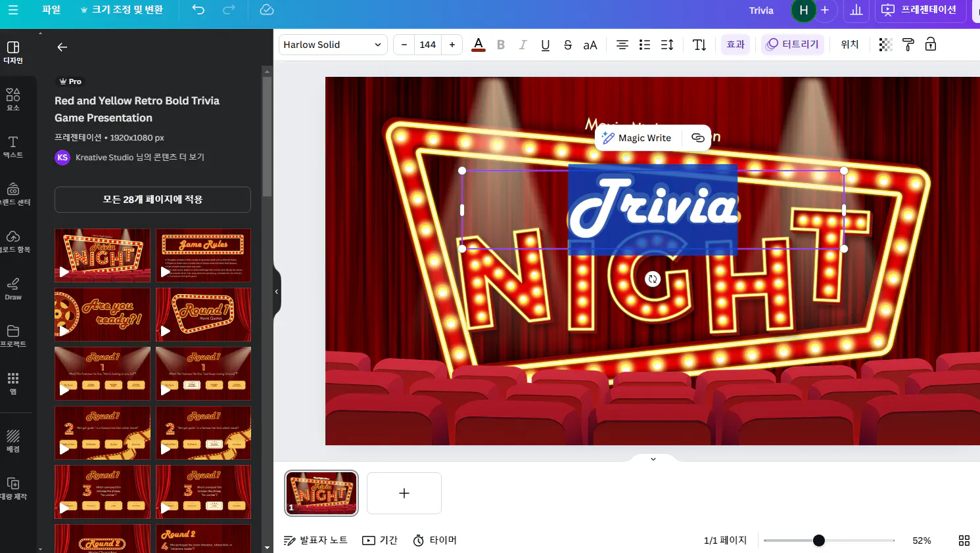Image resolution: width=980 pixels, height=553 pixels.
Task: Open the 텍스트 tab in the sidebar
Action: point(13,147)
